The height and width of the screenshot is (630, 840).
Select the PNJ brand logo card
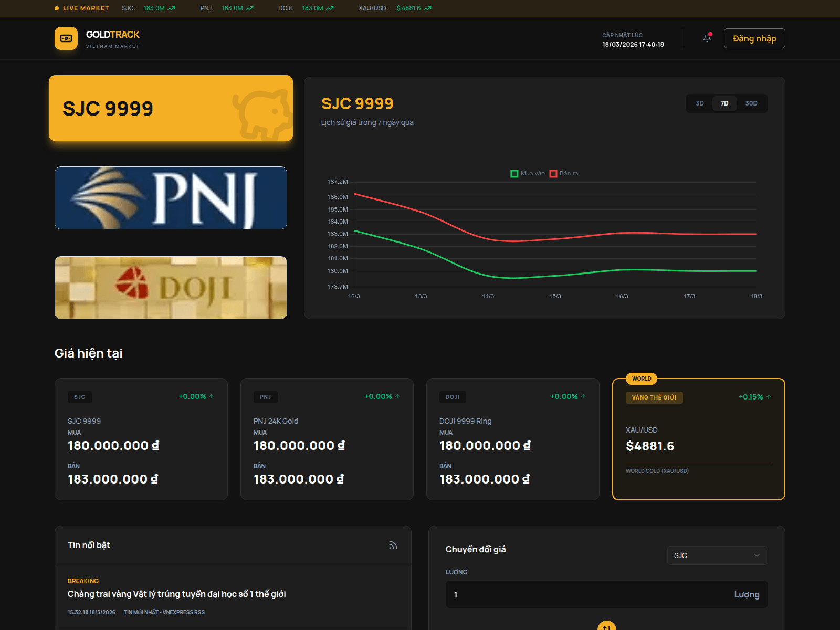click(171, 198)
